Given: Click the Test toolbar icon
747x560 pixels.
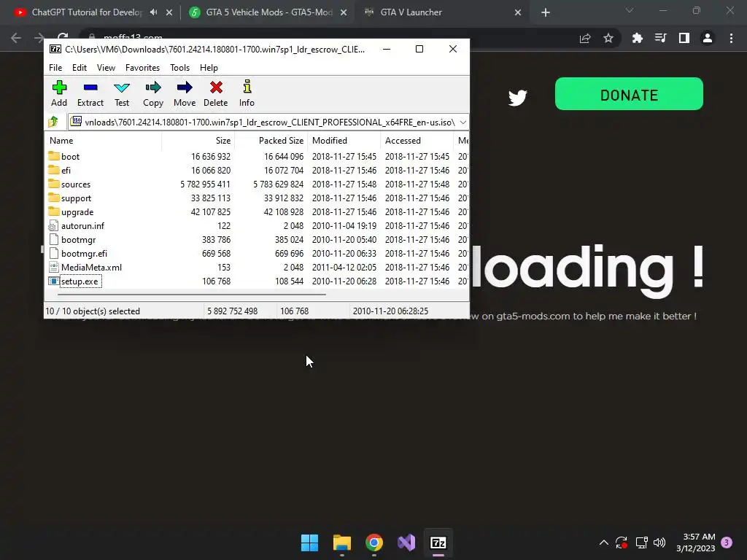Looking at the screenshot, I should coord(122,93).
